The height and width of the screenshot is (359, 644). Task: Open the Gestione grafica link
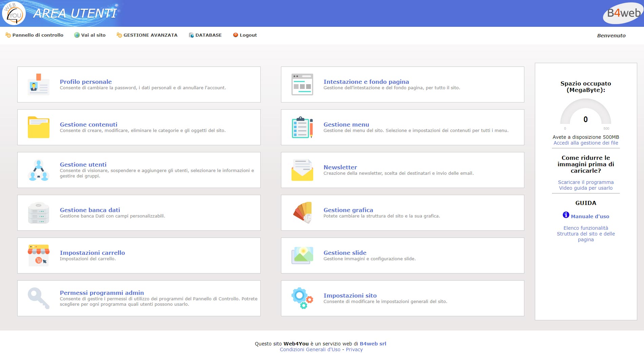tap(348, 210)
